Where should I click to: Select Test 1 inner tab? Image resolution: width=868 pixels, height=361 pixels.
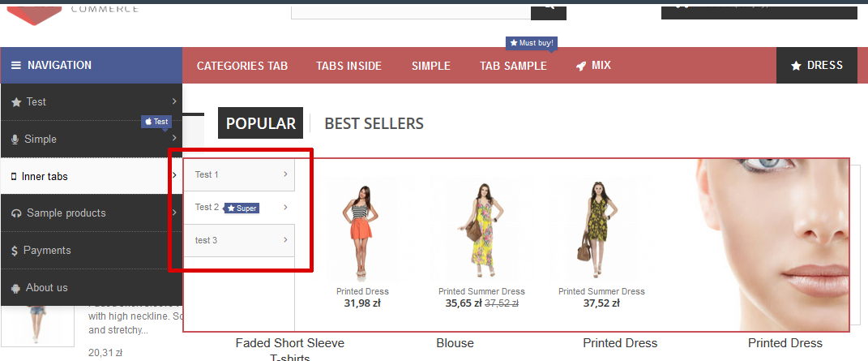pos(239,174)
